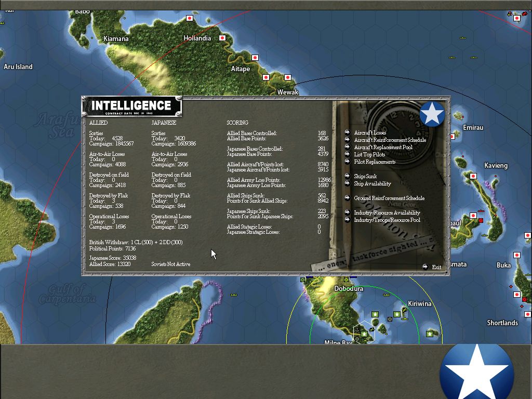
Task: Click the 'Japanese Ships Sunk:' row
Action: [x=277, y=211]
